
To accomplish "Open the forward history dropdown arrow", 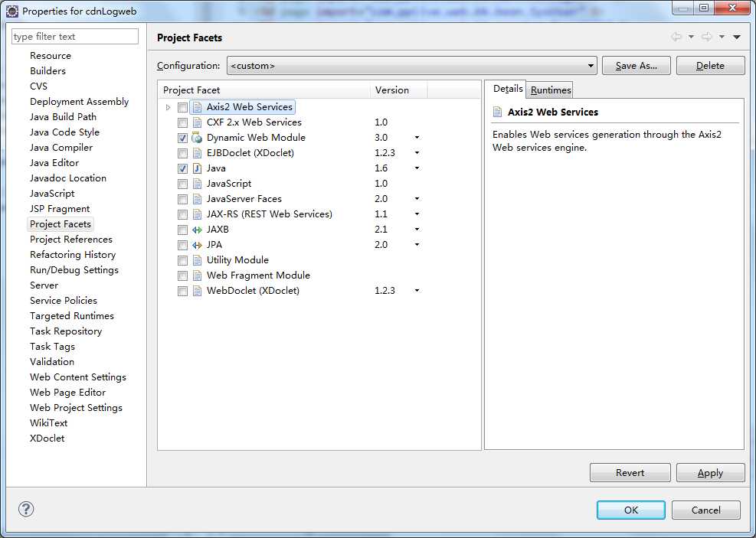I will (722, 37).
